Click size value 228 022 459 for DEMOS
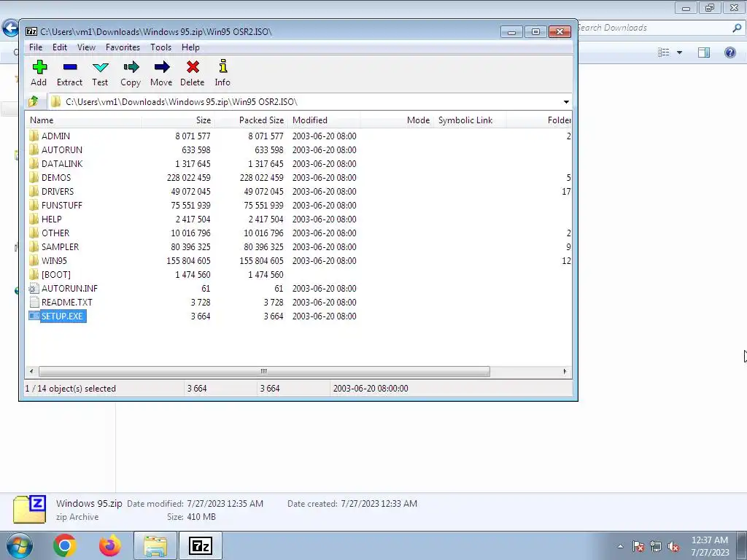Screen dimensions: 747x560 (x=189, y=178)
